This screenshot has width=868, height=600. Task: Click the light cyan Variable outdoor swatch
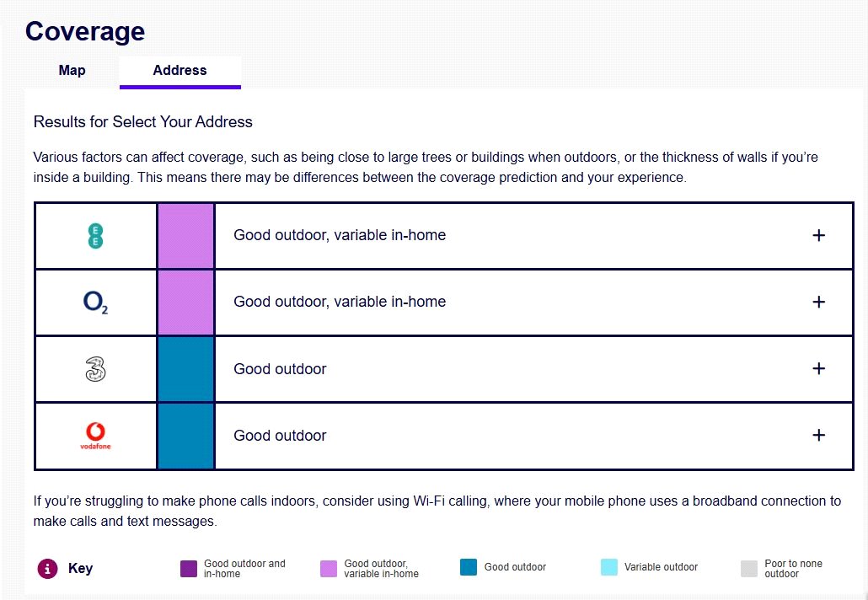click(x=609, y=567)
